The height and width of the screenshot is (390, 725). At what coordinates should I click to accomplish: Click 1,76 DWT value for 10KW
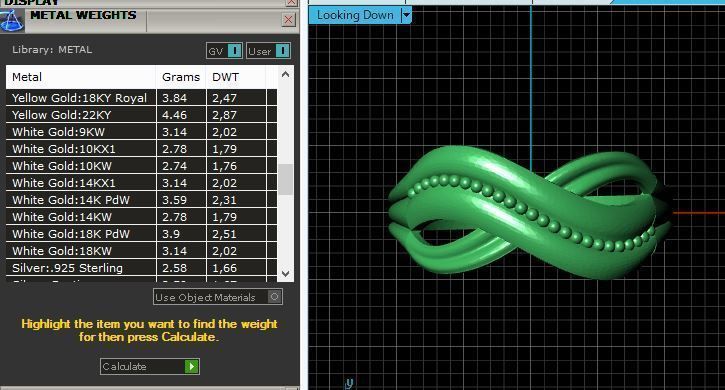(x=224, y=166)
